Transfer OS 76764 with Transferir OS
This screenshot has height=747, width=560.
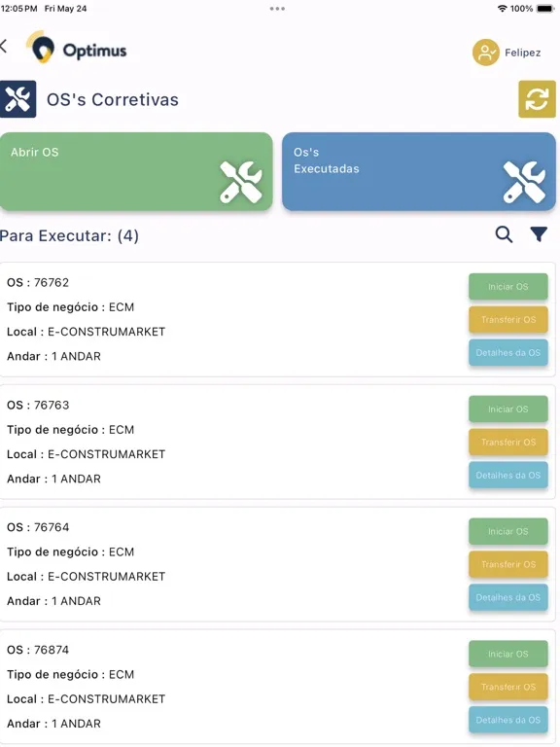(x=508, y=564)
